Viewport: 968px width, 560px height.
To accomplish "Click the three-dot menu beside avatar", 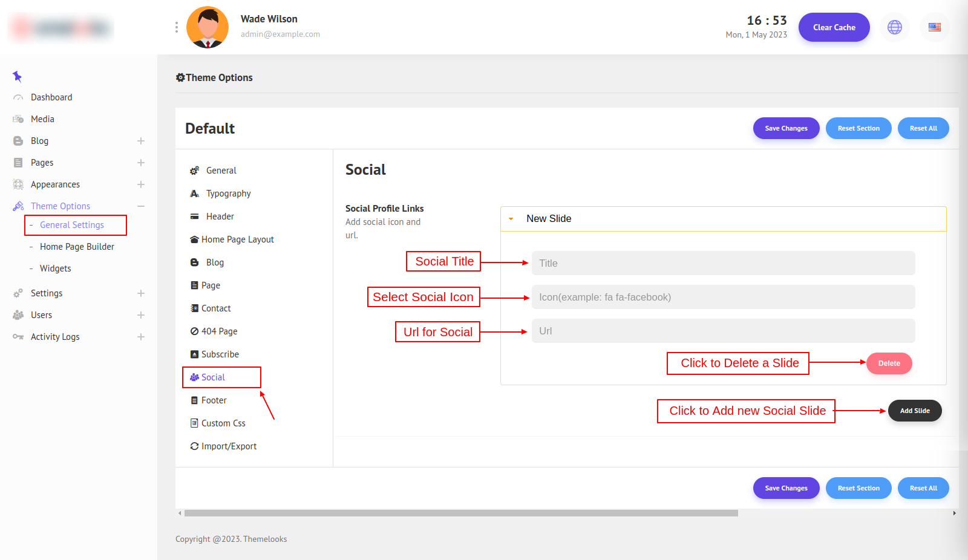I will [x=176, y=27].
